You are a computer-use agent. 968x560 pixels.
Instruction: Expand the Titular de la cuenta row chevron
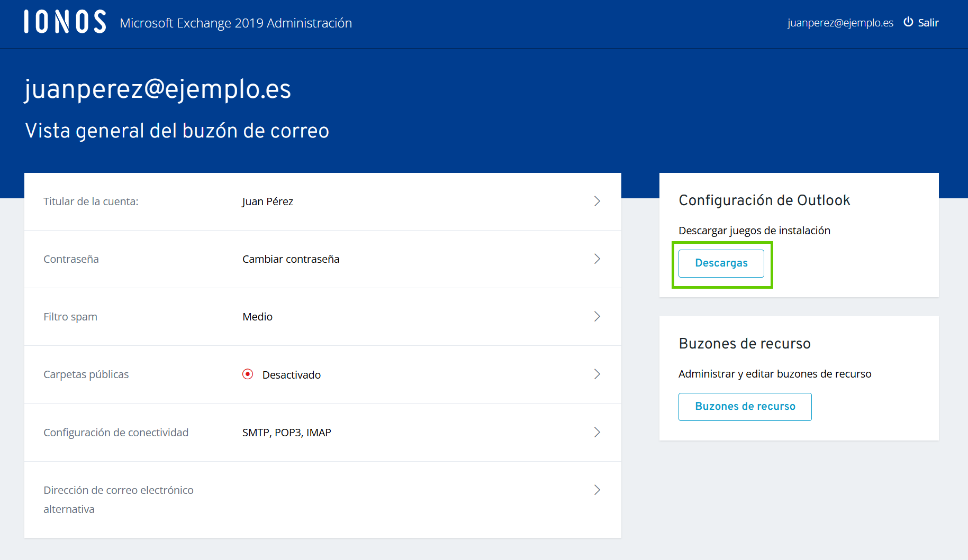[x=597, y=201]
